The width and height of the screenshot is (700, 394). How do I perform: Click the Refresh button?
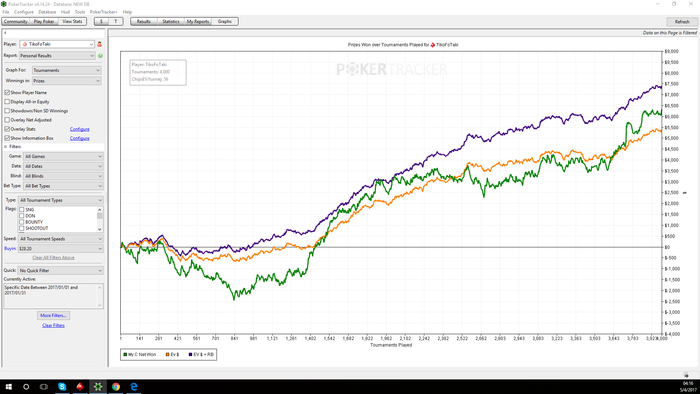point(682,21)
